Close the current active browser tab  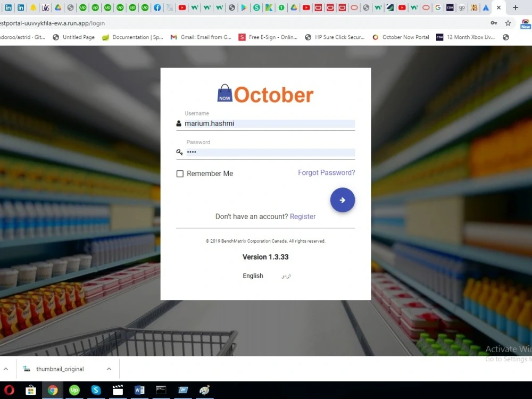[x=498, y=7]
